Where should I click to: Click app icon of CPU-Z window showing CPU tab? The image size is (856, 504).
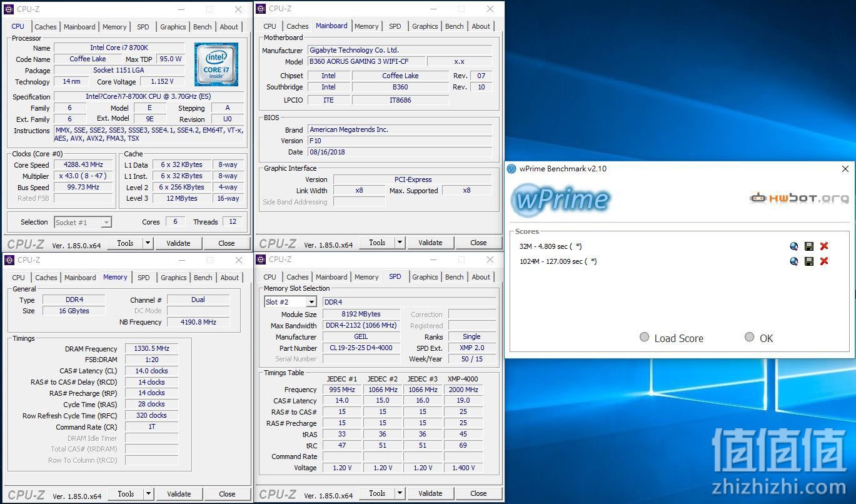[9, 9]
